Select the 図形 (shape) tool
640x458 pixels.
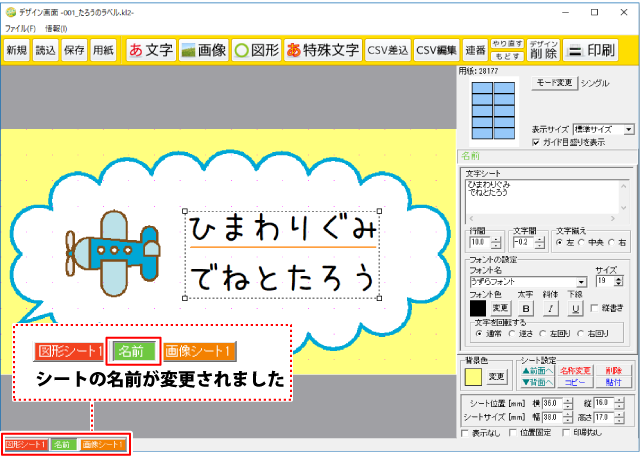point(255,49)
